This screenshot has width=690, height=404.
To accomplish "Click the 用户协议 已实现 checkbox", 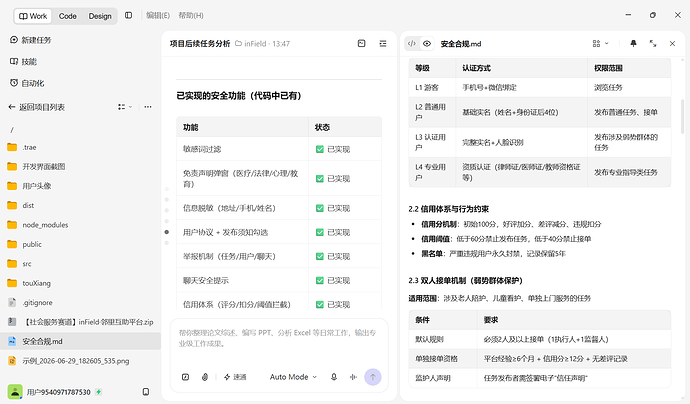I will tap(320, 232).
